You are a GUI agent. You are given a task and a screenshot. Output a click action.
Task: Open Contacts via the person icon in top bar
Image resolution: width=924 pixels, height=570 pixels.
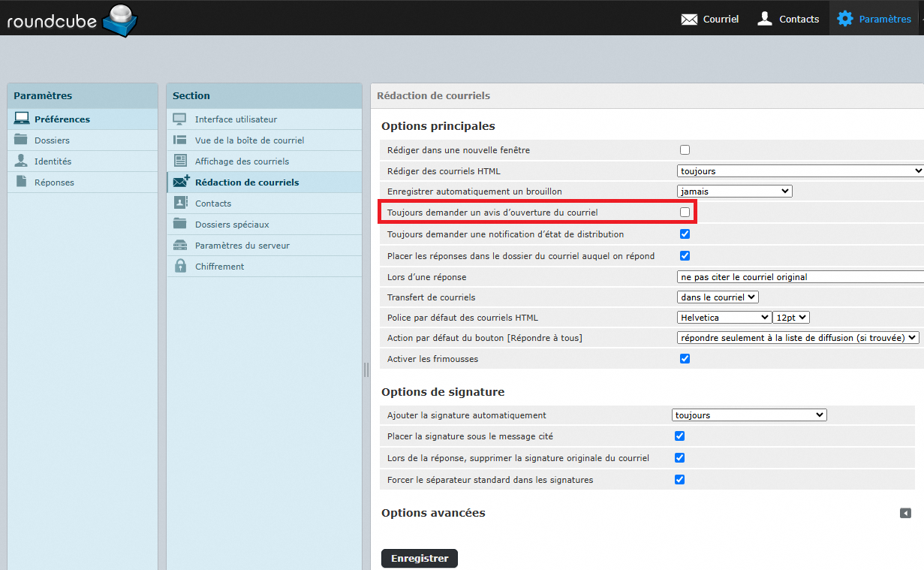tap(765, 18)
